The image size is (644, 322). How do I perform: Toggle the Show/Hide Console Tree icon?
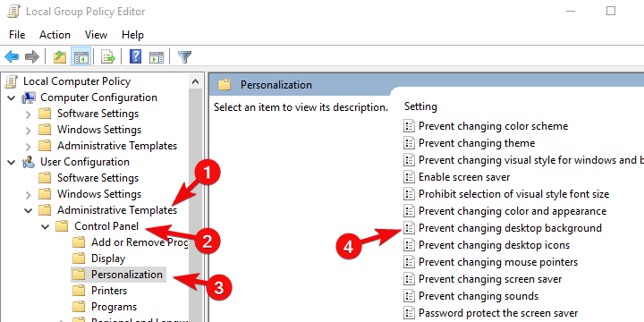(80, 56)
